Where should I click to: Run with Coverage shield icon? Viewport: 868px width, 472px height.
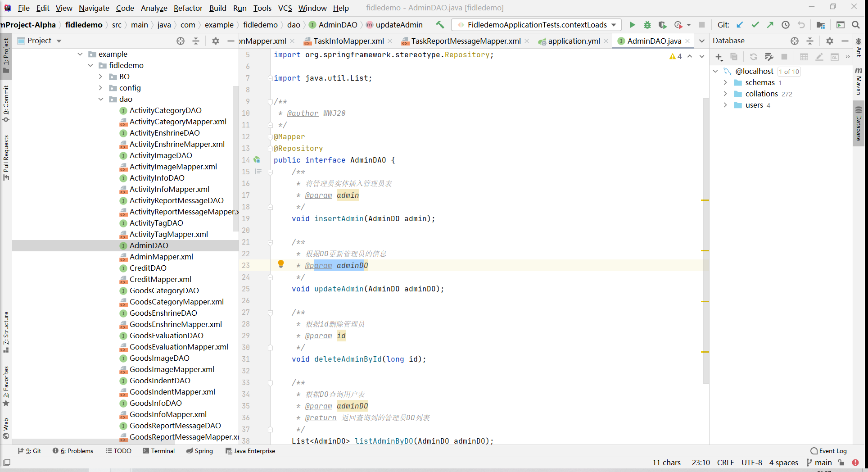[x=662, y=25]
